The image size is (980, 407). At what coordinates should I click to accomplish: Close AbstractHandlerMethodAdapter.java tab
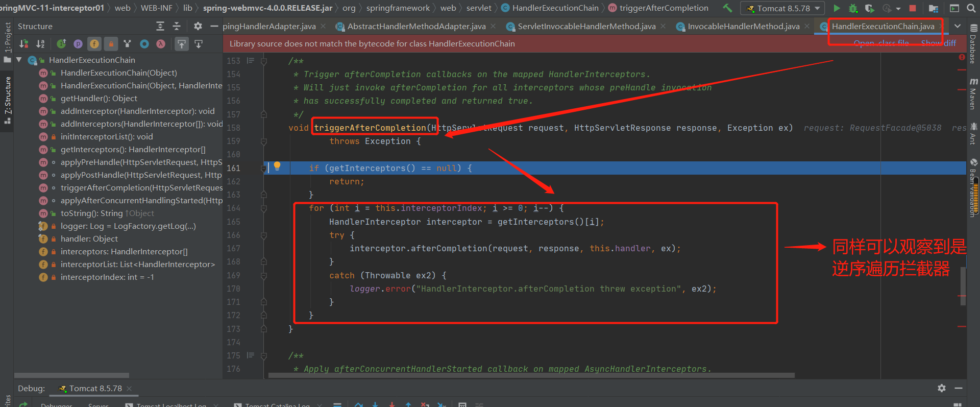click(493, 26)
